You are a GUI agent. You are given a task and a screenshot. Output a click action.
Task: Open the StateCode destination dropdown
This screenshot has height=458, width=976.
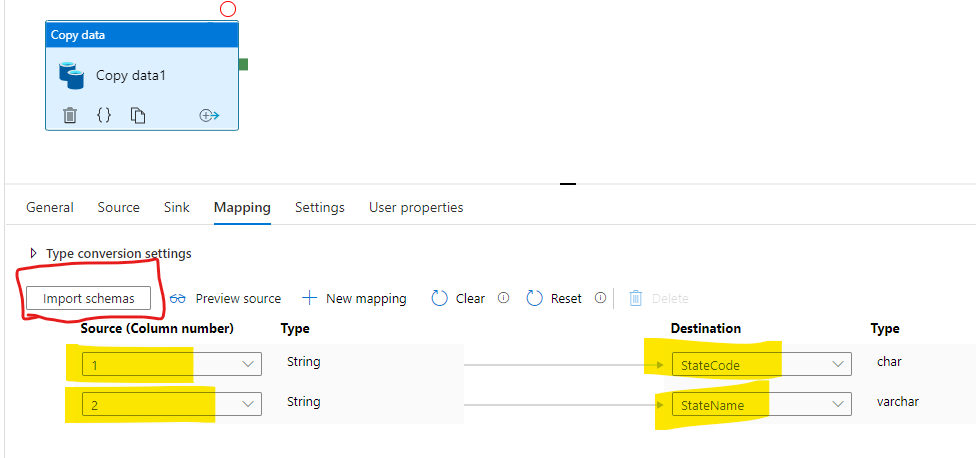pyautogui.click(x=838, y=364)
